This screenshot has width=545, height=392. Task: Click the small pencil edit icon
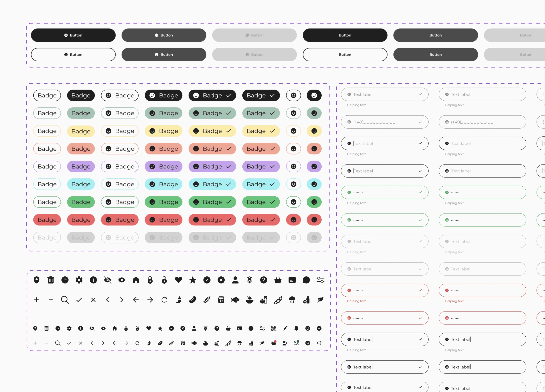pos(285,328)
